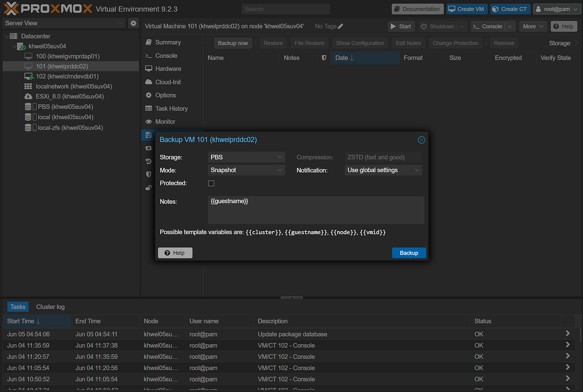Screen dimensions: 583x392
Task: Open the More actions dropdown
Action: coord(533,26)
